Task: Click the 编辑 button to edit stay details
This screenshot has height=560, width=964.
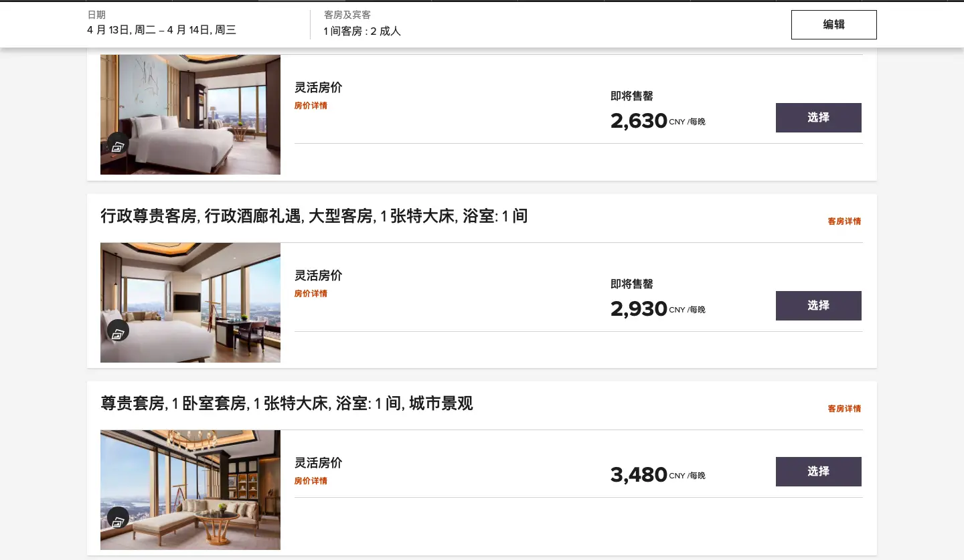Action: (x=833, y=24)
